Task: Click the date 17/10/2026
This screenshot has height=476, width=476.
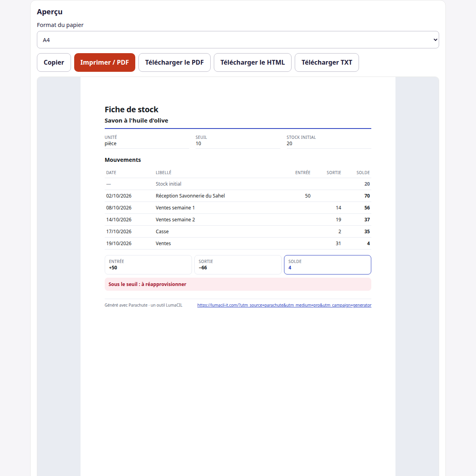Action: point(119,231)
